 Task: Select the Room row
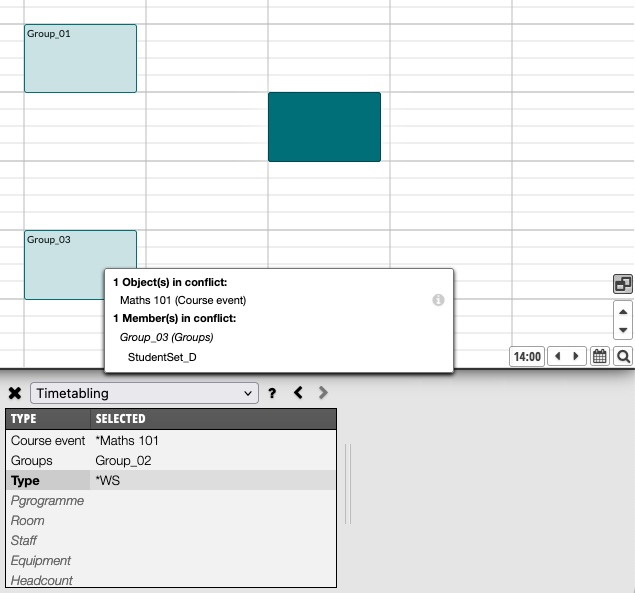(171, 520)
